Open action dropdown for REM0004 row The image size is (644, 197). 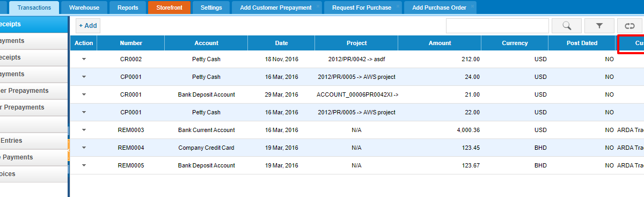[x=84, y=148]
